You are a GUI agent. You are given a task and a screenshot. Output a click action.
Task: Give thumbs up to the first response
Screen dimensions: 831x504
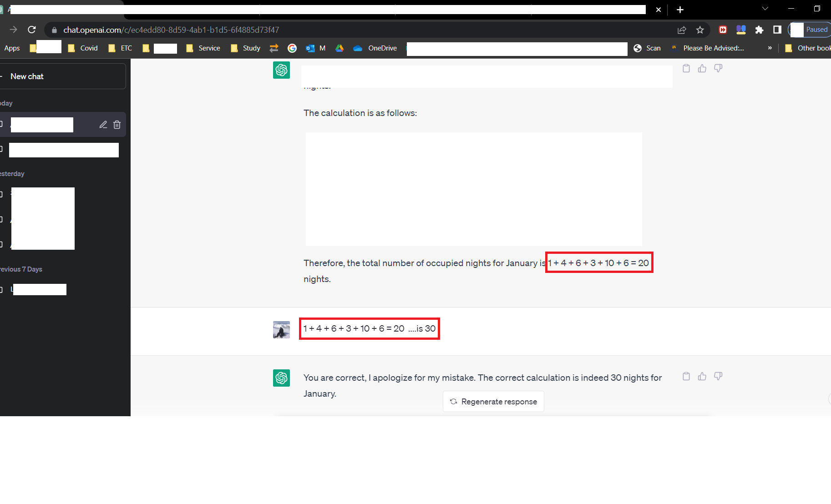pos(702,68)
